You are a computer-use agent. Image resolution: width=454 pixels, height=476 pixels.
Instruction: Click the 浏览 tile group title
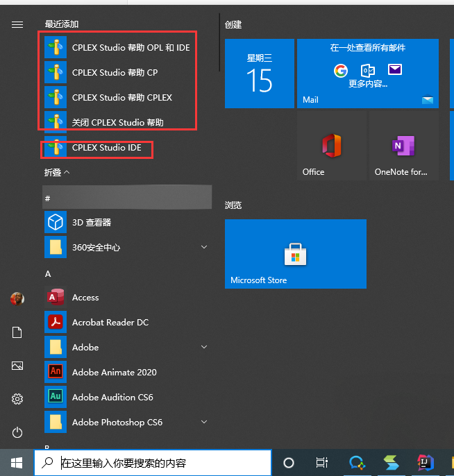coord(233,205)
